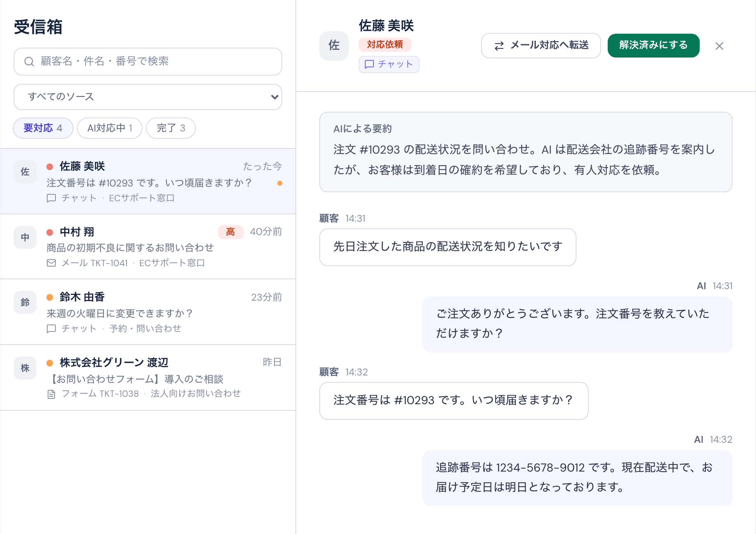This screenshot has width=756, height=534.
Task: Click メール TKT-1041 ticket label
Action: (94, 263)
